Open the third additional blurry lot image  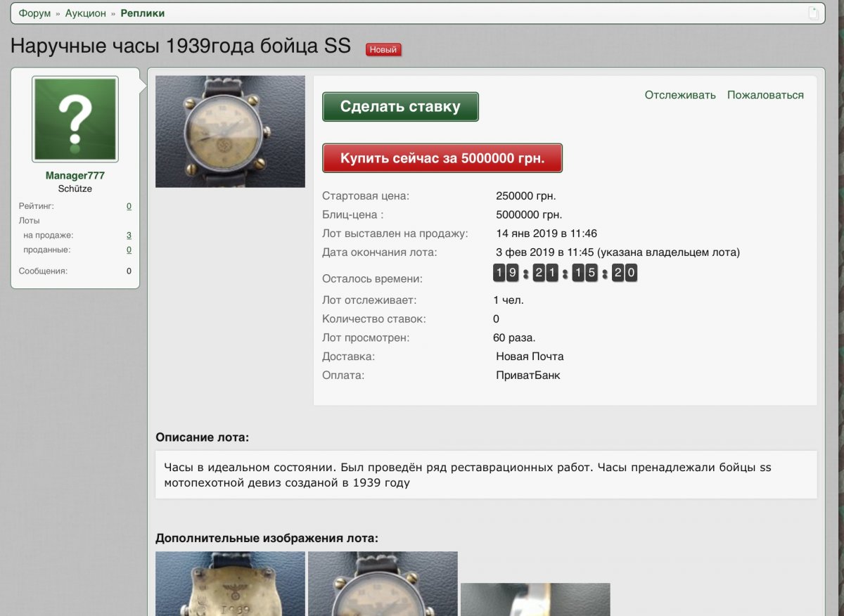point(535,599)
